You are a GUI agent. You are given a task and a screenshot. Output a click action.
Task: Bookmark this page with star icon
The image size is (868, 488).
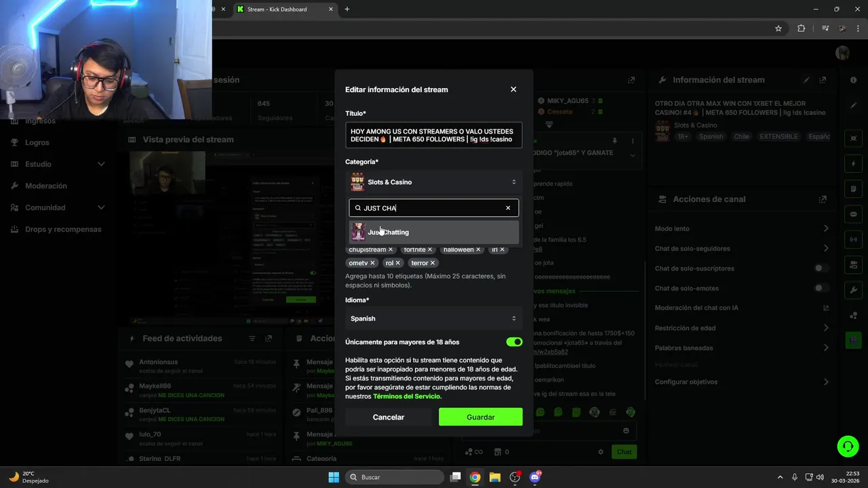[x=778, y=28]
